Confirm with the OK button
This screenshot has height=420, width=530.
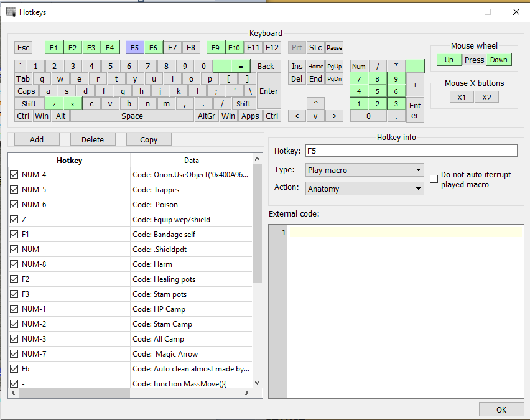501,409
